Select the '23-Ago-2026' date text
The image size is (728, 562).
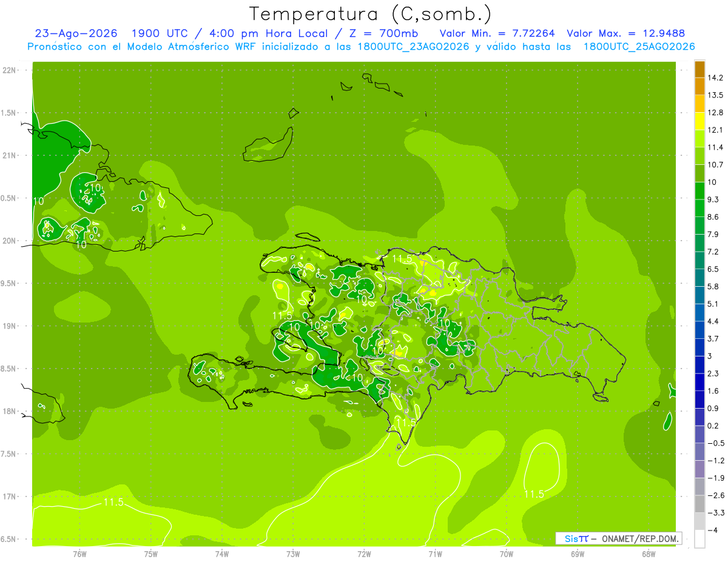pos(76,33)
